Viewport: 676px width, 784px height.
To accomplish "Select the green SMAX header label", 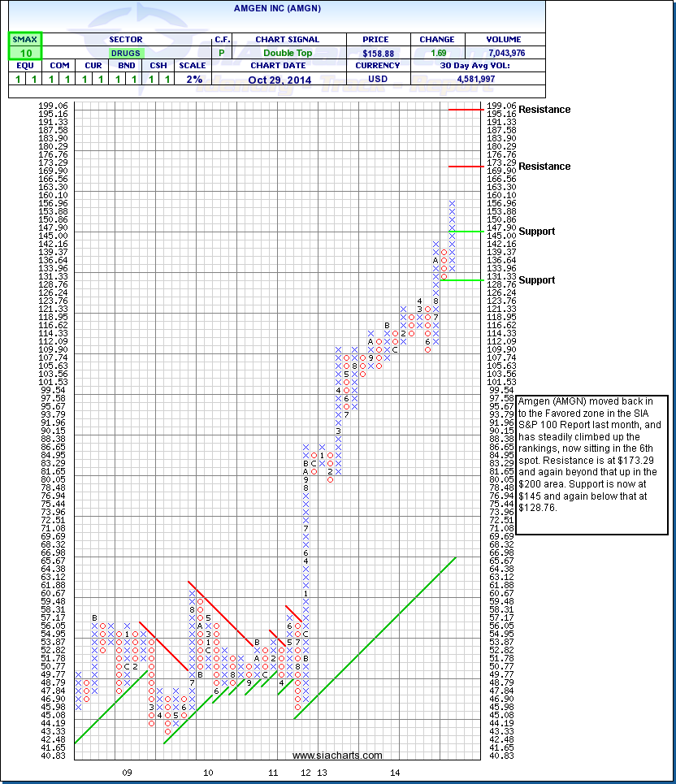I will (25, 39).
